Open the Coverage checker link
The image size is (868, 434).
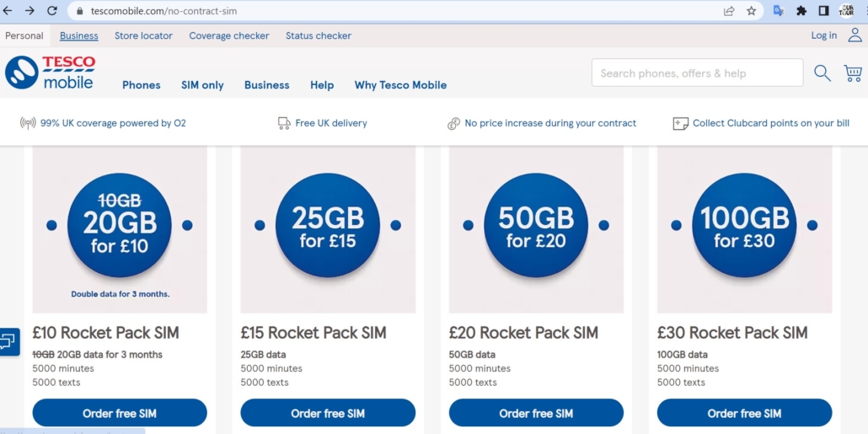[x=229, y=35]
